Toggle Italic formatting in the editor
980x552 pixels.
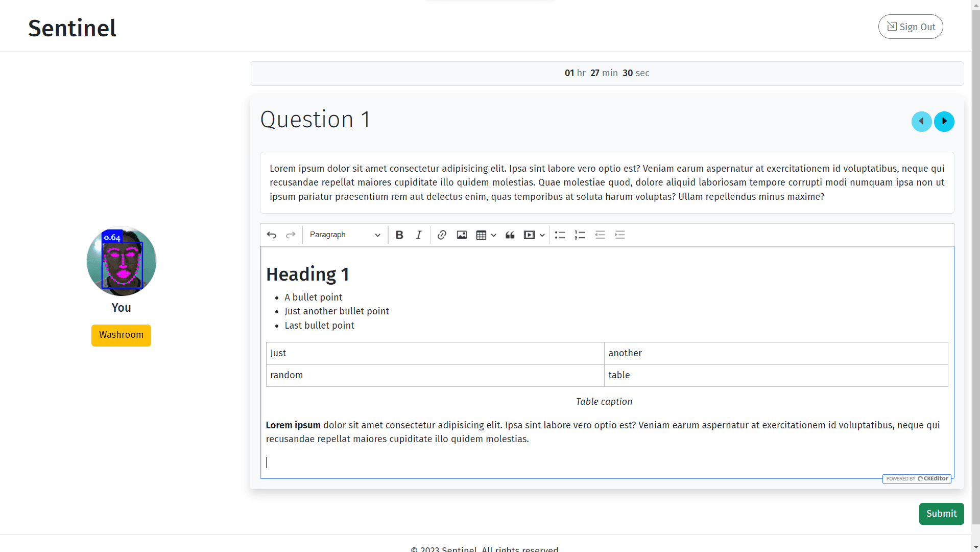419,235
